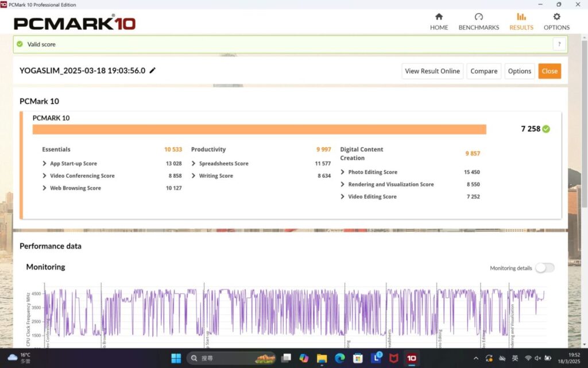
Task: Click the Digital Content Creation heading
Action: click(x=362, y=154)
